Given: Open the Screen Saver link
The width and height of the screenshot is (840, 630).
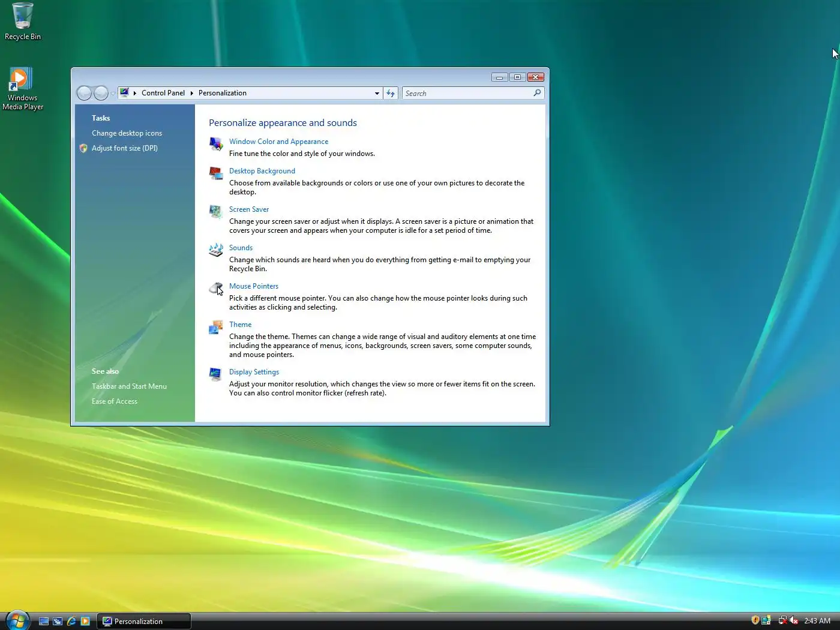Looking at the screenshot, I should click(x=249, y=209).
